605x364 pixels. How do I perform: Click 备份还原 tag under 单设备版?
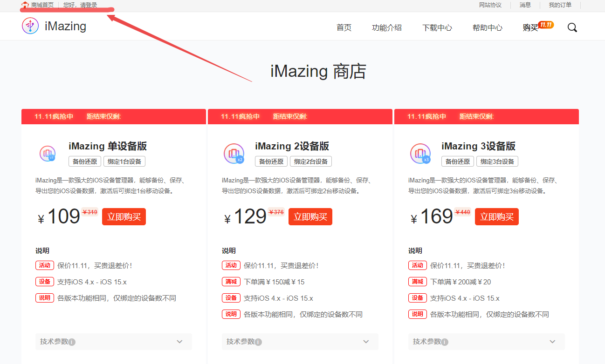pos(85,162)
